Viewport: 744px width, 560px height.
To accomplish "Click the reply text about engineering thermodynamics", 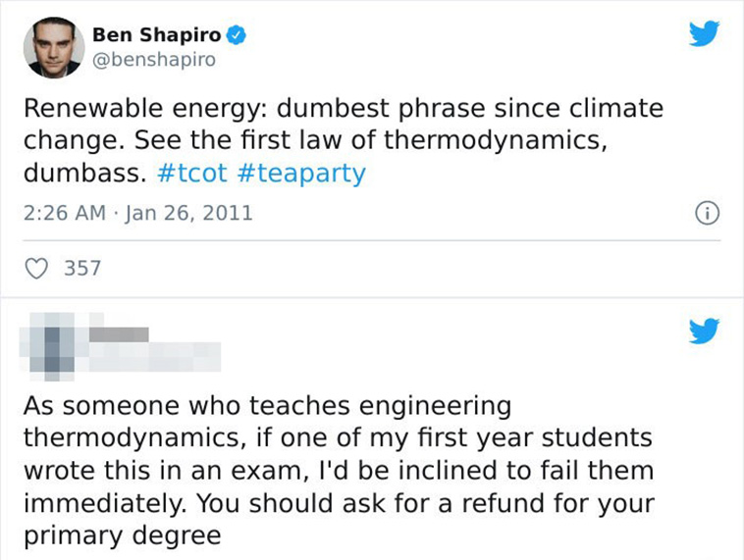I will tap(339, 471).
